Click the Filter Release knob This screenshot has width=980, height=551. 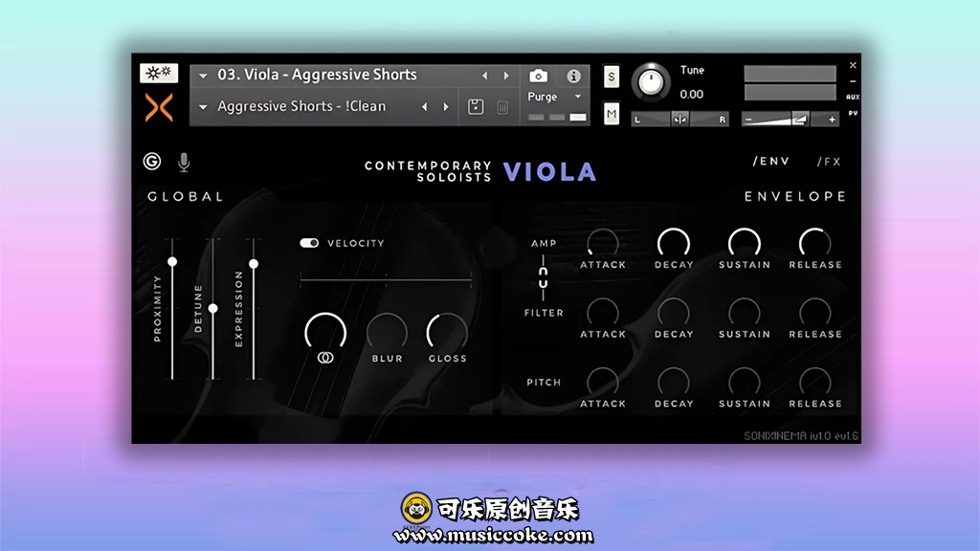coord(815,313)
